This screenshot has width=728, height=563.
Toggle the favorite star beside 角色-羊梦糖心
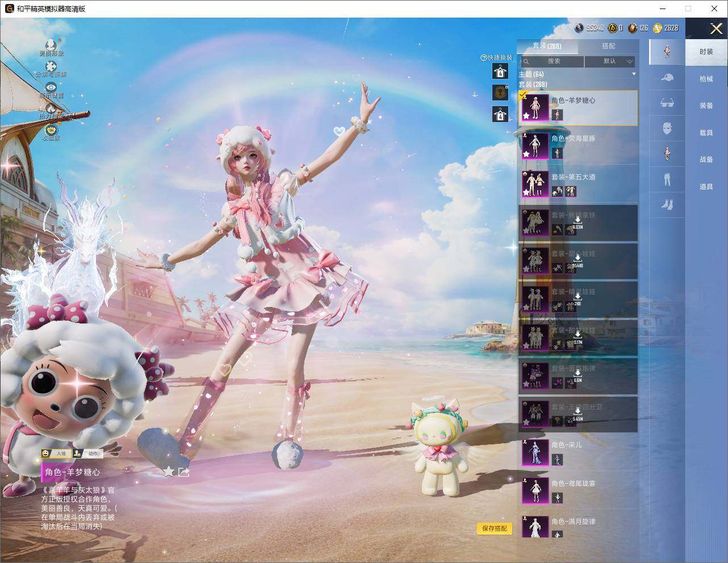point(169,472)
